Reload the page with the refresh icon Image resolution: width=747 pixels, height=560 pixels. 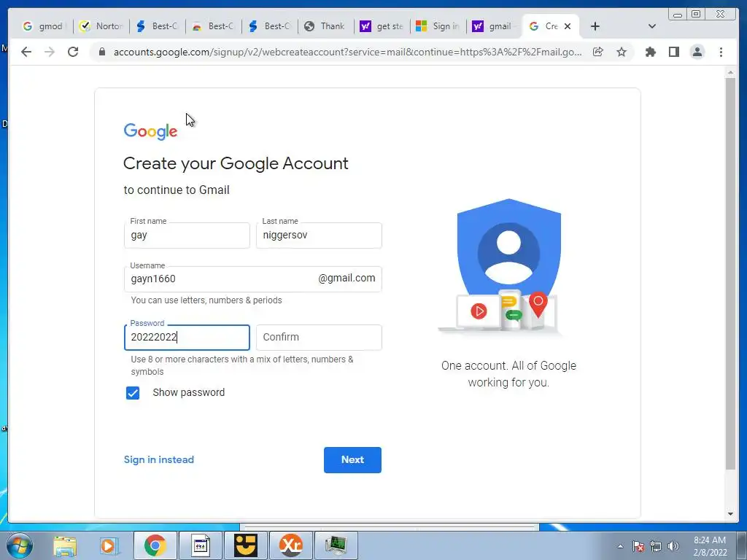(x=73, y=52)
